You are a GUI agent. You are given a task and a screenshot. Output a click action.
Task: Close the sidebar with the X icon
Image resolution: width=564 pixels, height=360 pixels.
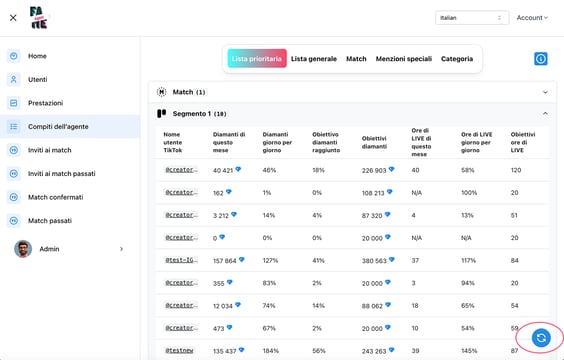[x=13, y=18]
